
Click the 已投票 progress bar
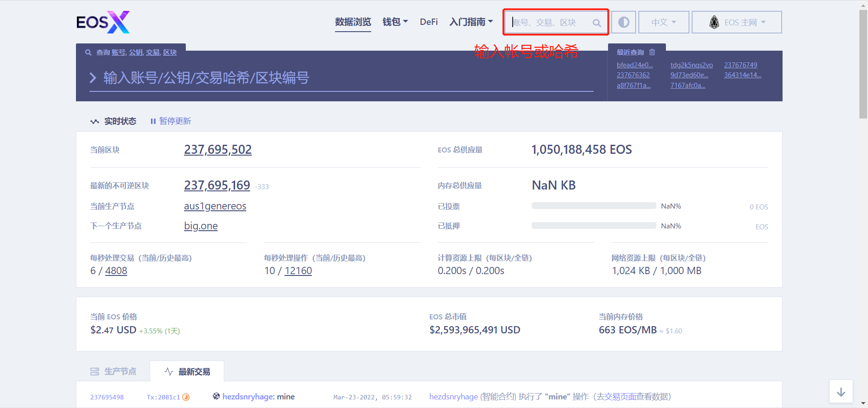click(594, 206)
